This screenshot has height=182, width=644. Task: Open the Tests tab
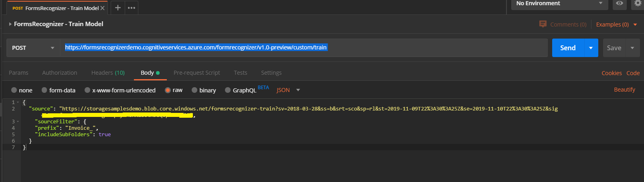pyautogui.click(x=241, y=73)
